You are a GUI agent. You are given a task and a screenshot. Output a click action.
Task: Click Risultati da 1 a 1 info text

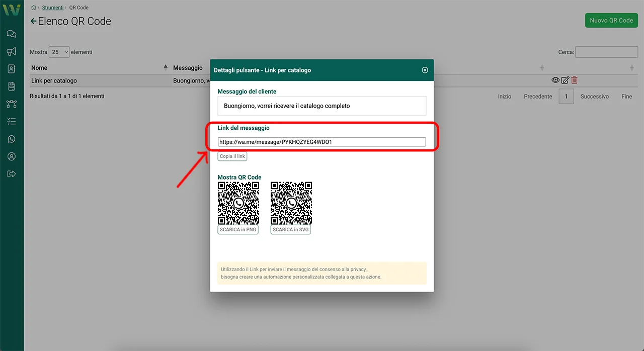tap(67, 96)
